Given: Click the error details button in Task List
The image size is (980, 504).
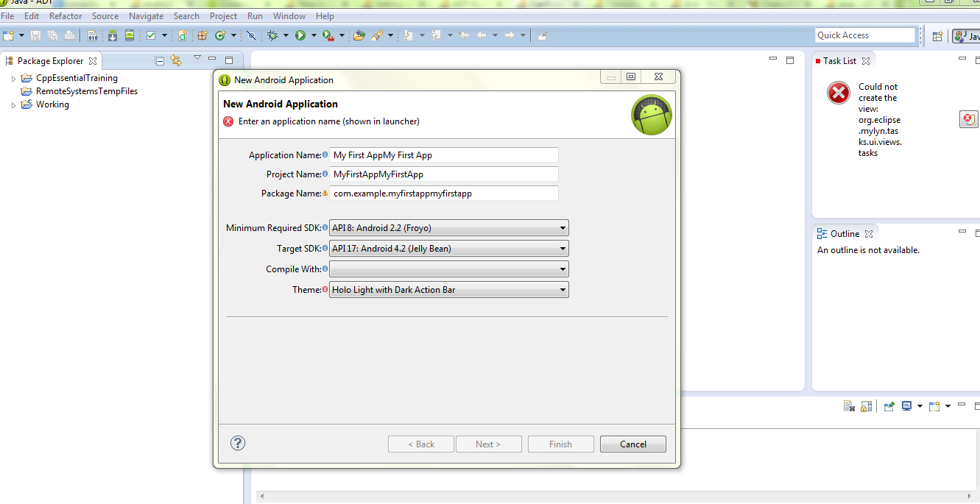Looking at the screenshot, I should (969, 119).
